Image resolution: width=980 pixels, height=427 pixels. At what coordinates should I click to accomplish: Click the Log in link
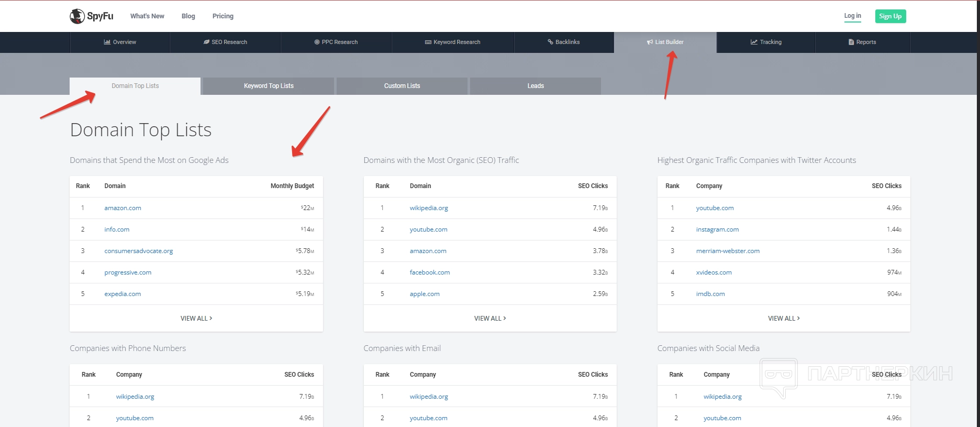coord(852,16)
